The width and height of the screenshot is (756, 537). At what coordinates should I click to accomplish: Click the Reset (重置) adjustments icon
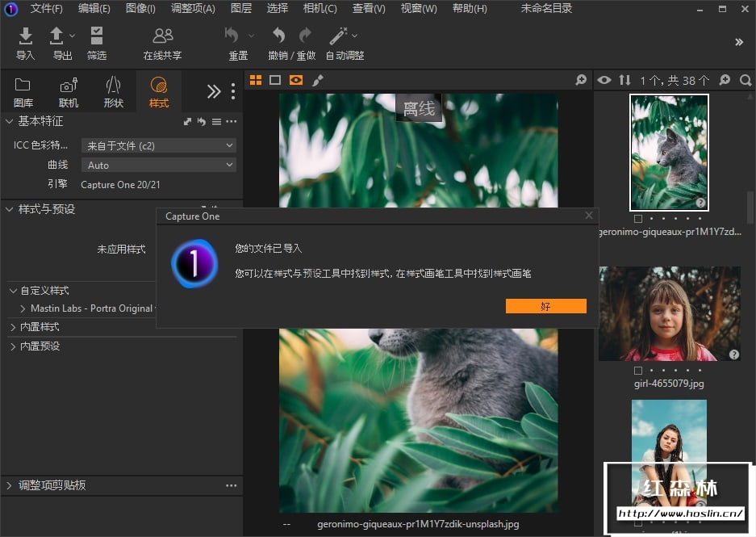tap(232, 36)
